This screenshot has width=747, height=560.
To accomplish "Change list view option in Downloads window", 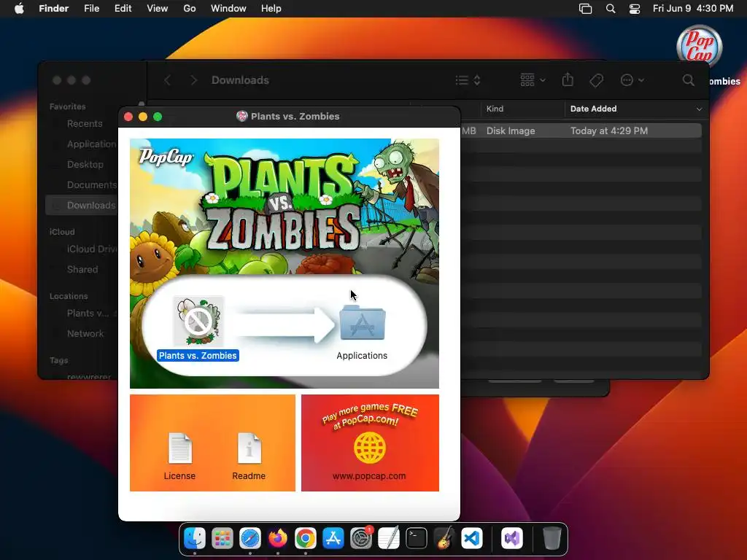I will coord(468,80).
